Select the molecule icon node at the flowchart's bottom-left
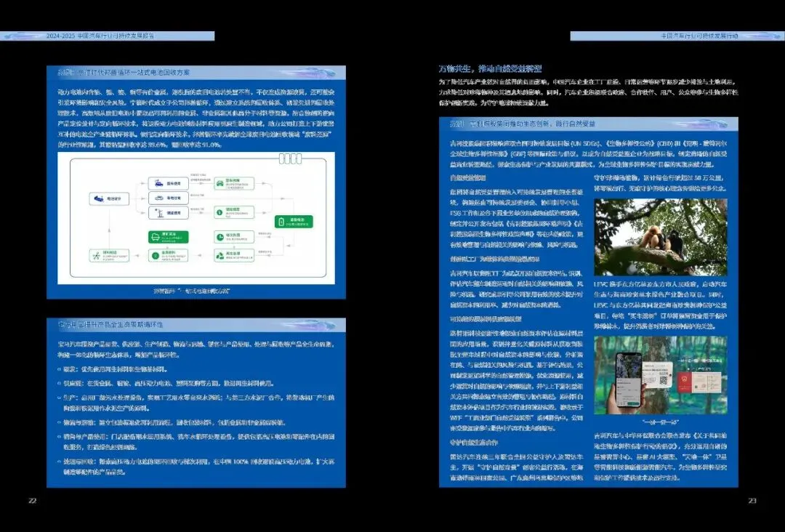 tap(109, 256)
